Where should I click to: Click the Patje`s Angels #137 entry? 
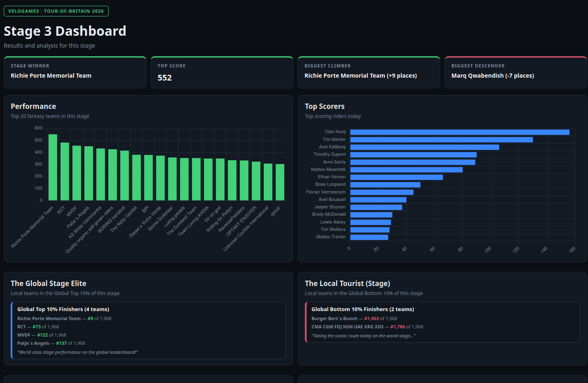[x=51, y=343]
